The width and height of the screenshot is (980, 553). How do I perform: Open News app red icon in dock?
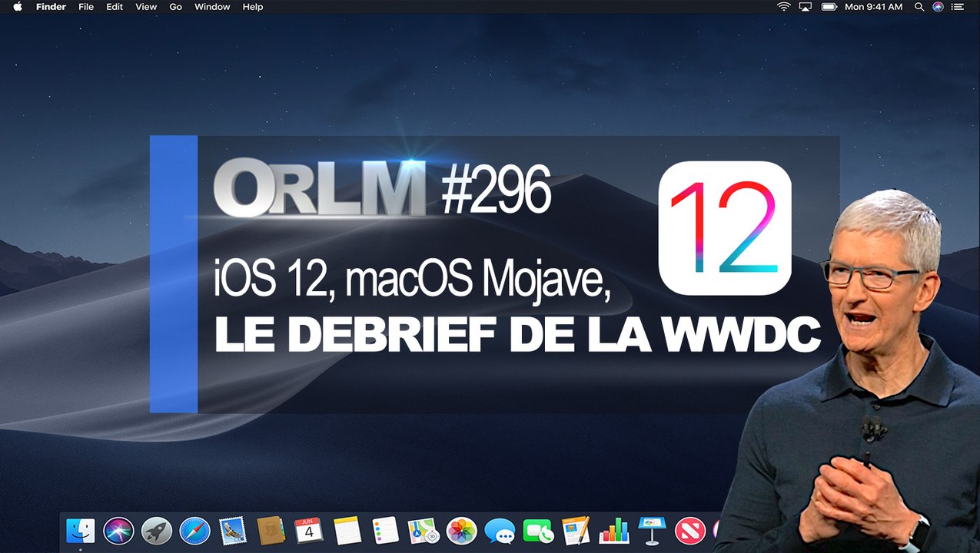pyautogui.click(x=690, y=530)
